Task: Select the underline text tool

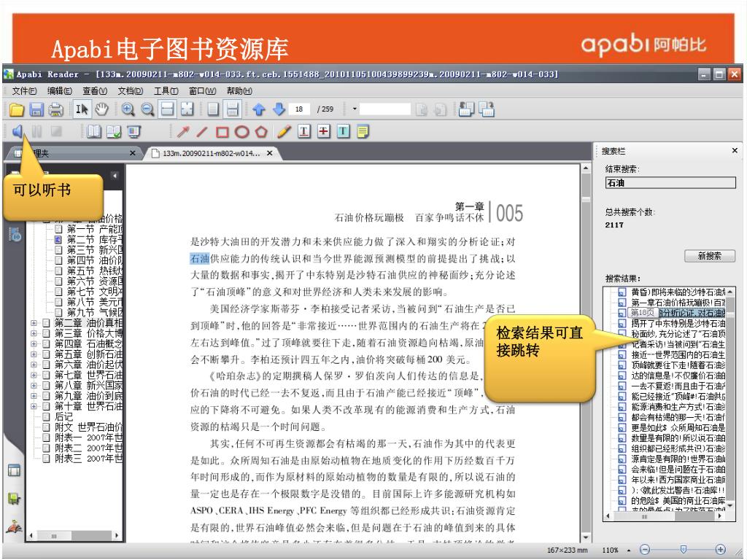Action: (x=304, y=131)
